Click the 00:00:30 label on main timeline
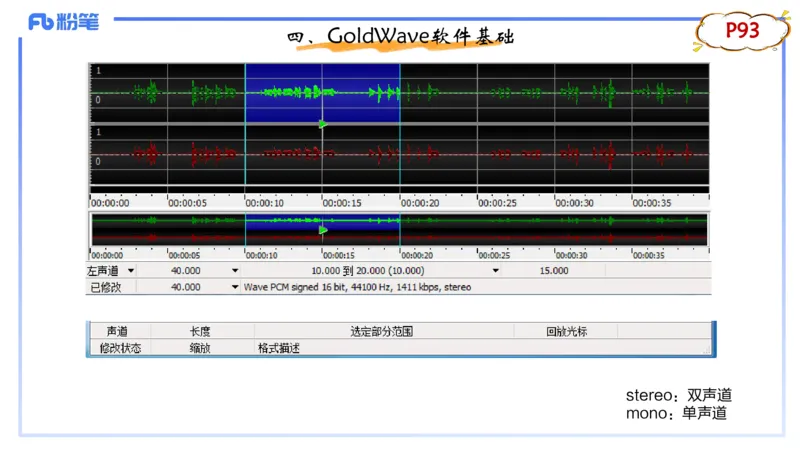800x450 pixels. click(574, 203)
